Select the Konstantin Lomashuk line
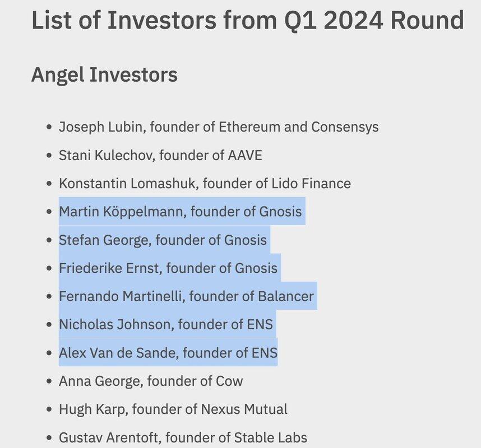This screenshot has width=481, height=448. (205, 183)
